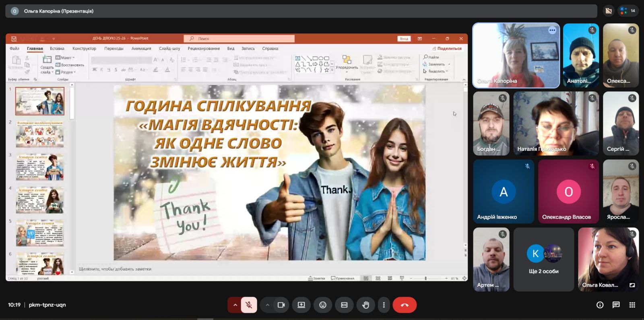Expand video settings arrow beside camera

267,305
